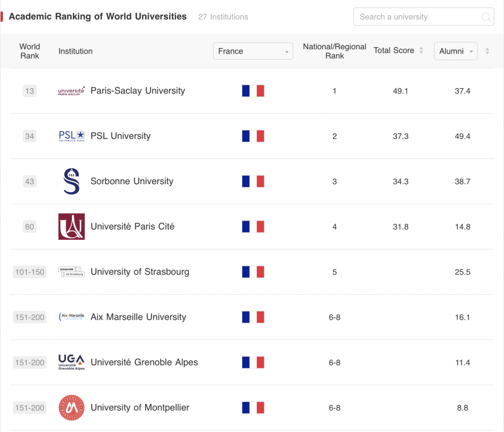Open the France country filter dropdown
The width and height of the screenshot is (504, 432).
pyautogui.click(x=253, y=51)
